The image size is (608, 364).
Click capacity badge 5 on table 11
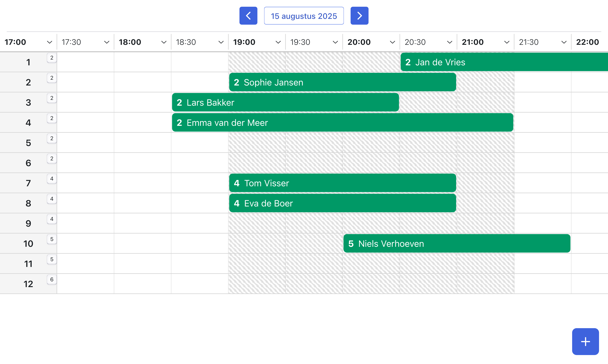tap(52, 259)
